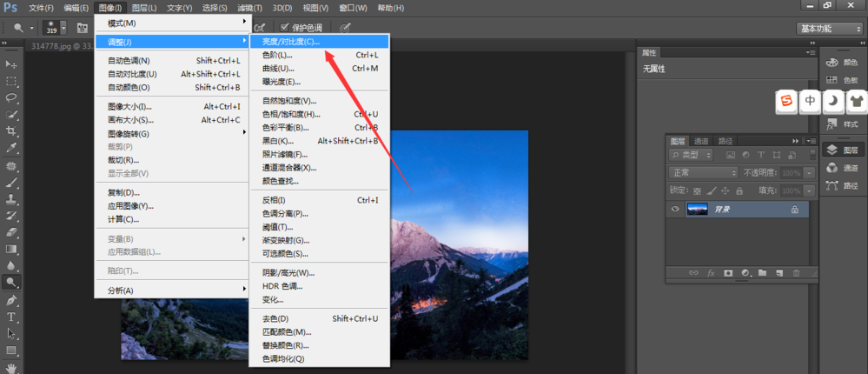Open the brush size 319 picker dropdown

tap(64, 28)
